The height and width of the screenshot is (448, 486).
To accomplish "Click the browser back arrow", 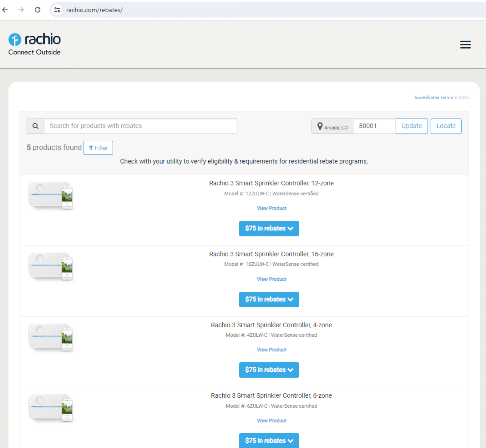I will point(5,10).
